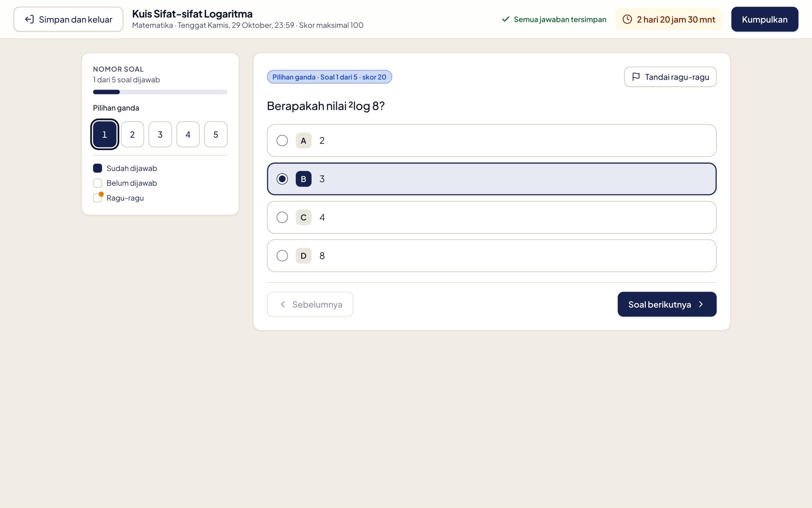Click the "Pilihan ganda" sidebar section label

point(116,108)
